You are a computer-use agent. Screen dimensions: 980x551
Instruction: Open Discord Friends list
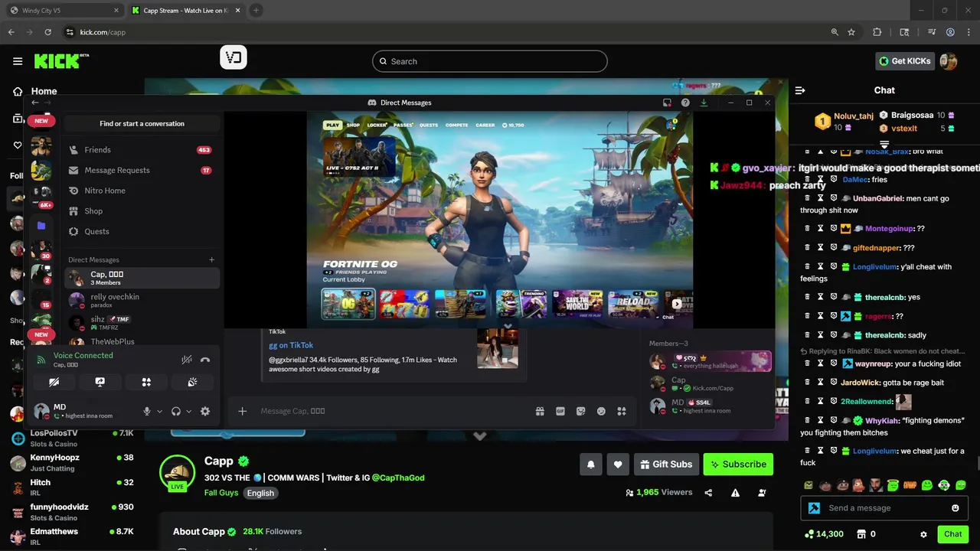pyautogui.click(x=141, y=150)
